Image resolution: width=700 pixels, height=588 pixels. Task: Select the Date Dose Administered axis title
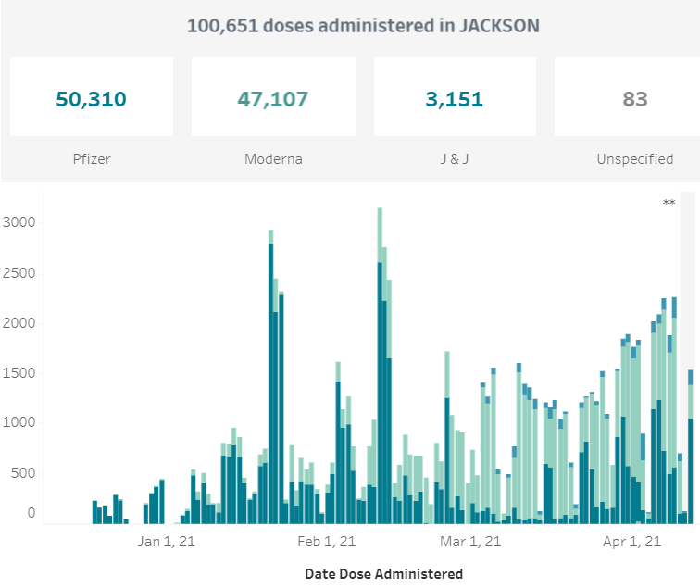383,573
